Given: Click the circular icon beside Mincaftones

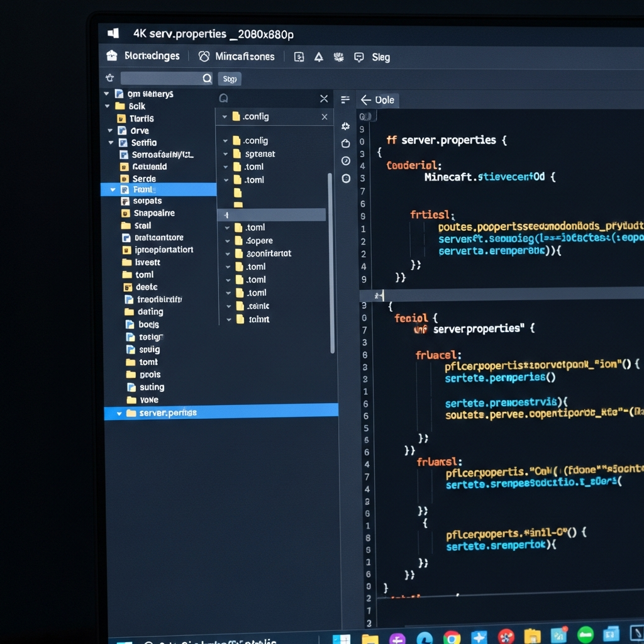Looking at the screenshot, I should 204,56.
